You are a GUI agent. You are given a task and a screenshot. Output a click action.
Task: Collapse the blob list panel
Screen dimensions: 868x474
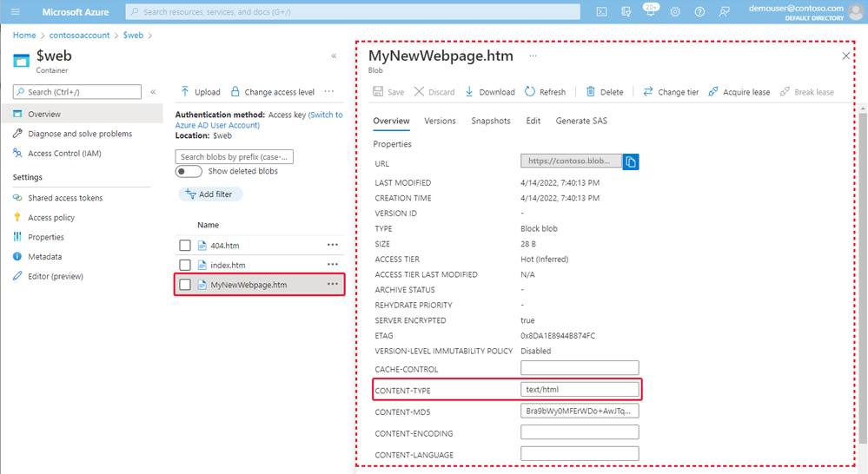[x=334, y=56]
